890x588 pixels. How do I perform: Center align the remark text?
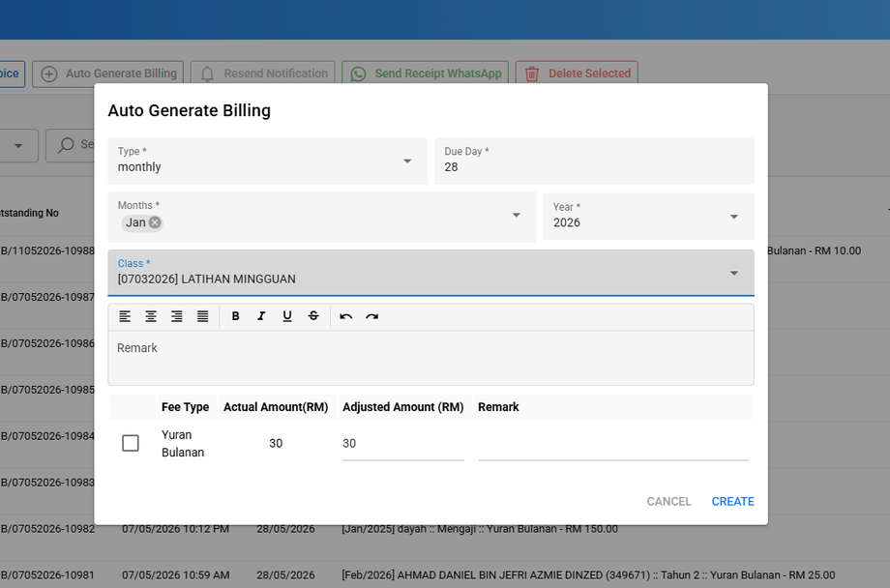tap(151, 316)
